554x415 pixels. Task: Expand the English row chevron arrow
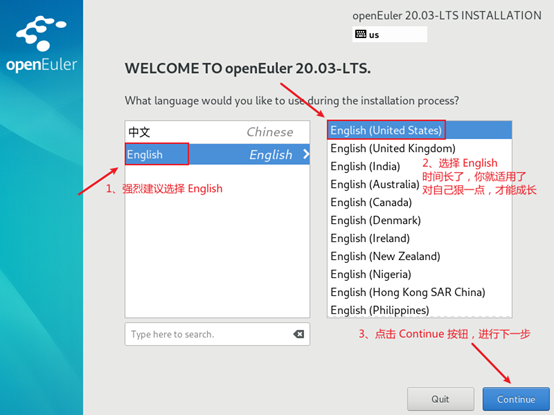point(306,154)
